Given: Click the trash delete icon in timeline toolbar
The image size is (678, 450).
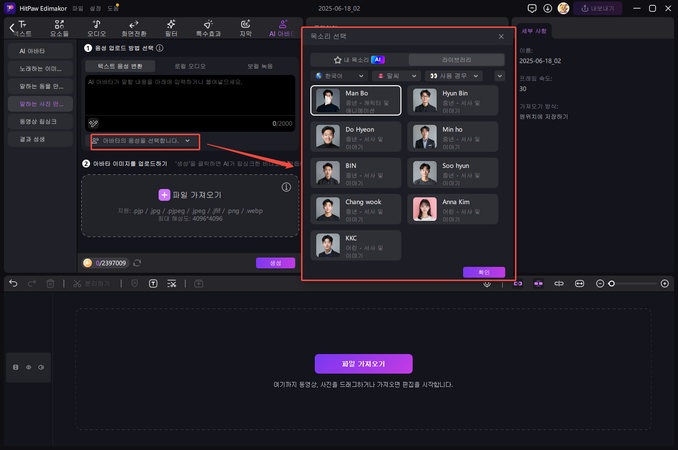Looking at the screenshot, I should pos(50,284).
